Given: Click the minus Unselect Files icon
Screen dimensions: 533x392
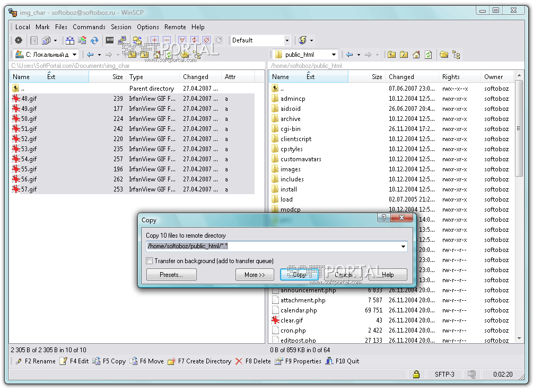Looking at the screenshot, I should coord(167,40).
